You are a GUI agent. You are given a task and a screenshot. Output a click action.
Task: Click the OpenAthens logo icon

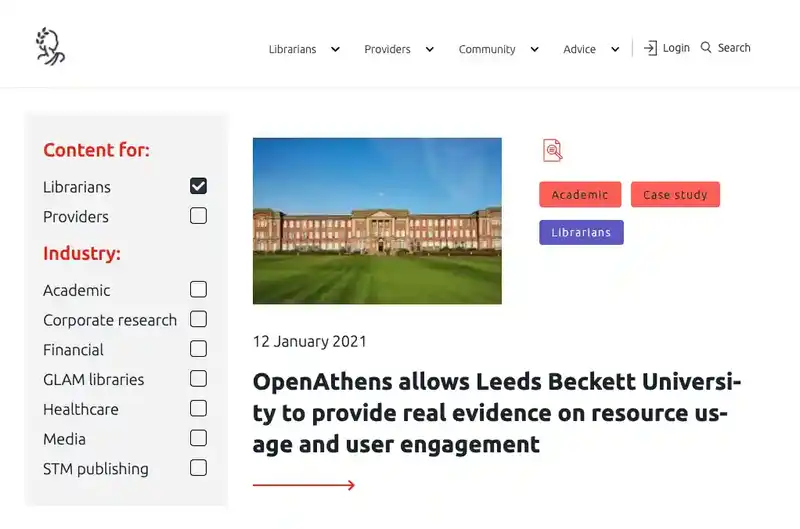[x=51, y=46]
